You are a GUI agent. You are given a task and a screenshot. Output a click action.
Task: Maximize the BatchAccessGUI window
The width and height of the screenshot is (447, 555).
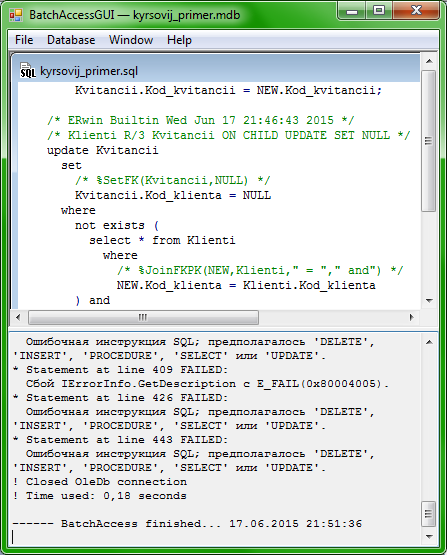pos(379,11)
